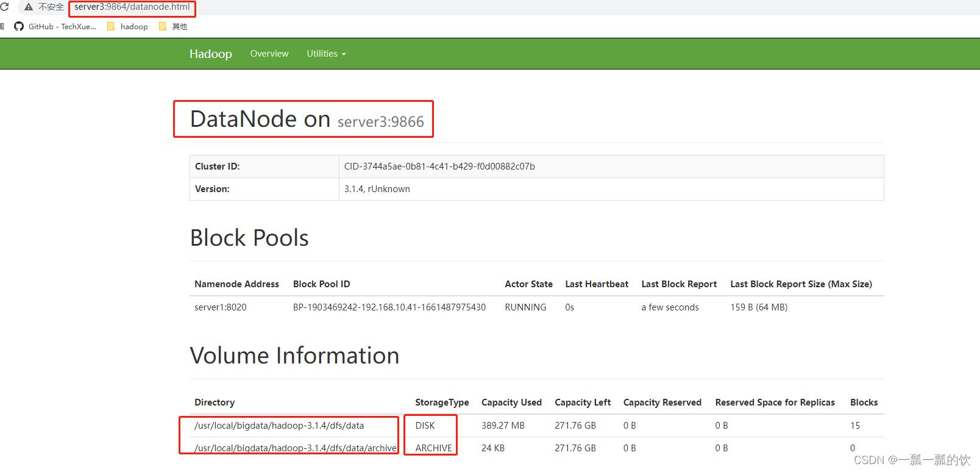Open the hadoop bookmark folder
This screenshot has height=472, width=980.
(x=127, y=26)
